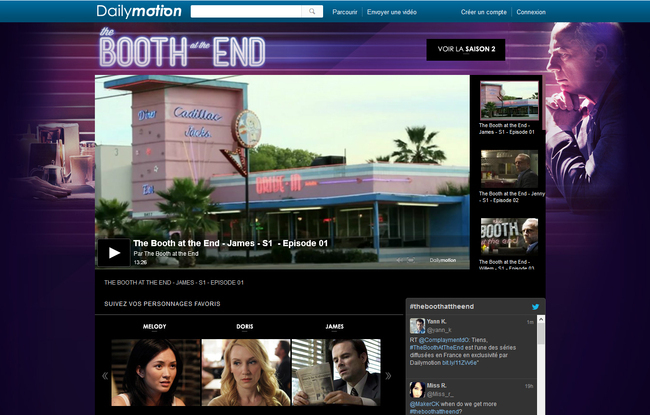The height and width of the screenshot is (415, 650).
Task: Open Melody character picture
Action: 156,372
